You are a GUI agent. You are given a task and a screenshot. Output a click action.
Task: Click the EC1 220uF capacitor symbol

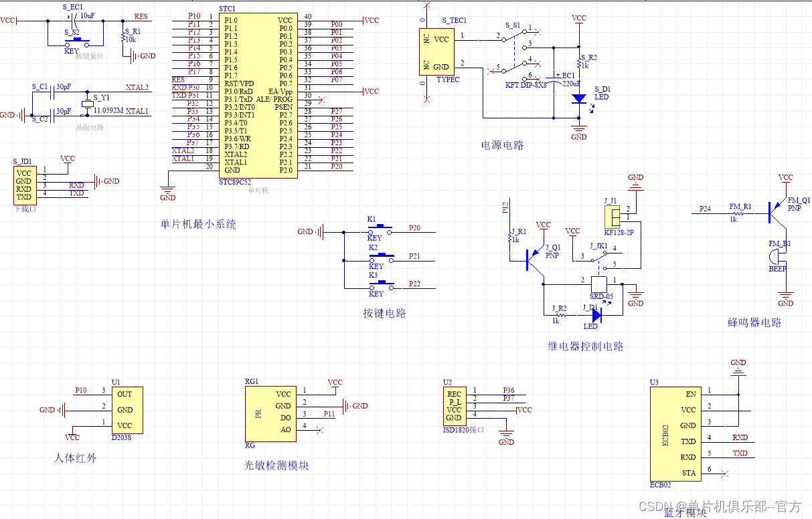click(x=554, y=79)
